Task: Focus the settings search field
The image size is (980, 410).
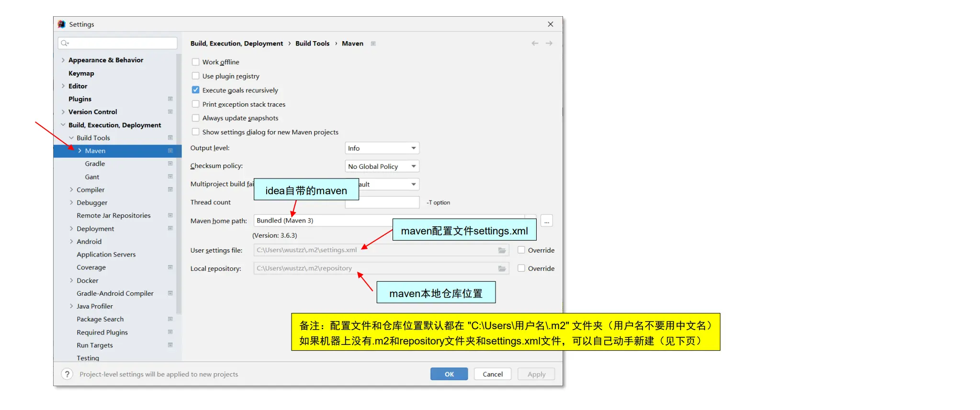Action: pyautogui.click(x=117, y=43)
